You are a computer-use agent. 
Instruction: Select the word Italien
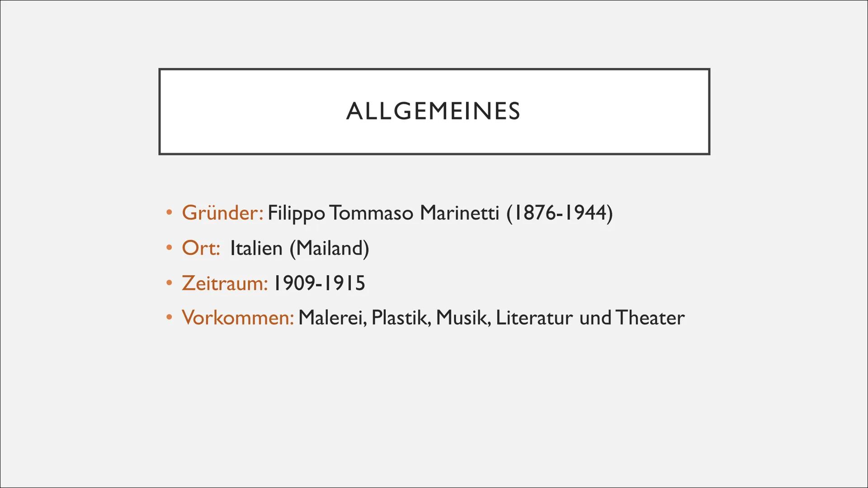(x=256, y=248)
